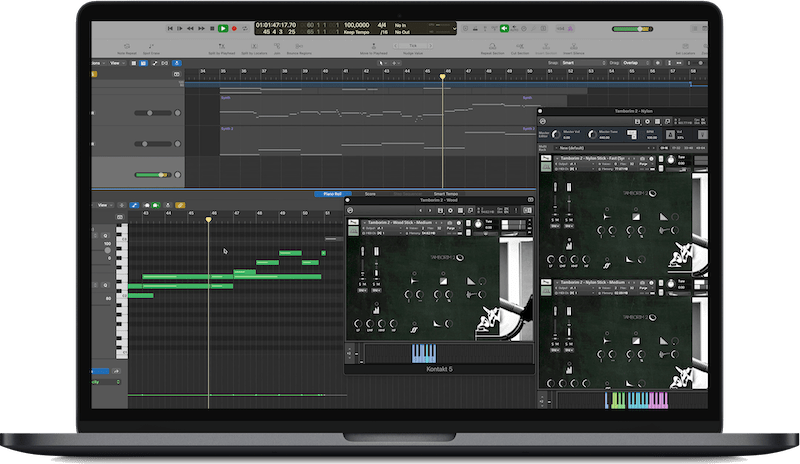Click previous preset arrow in Wood Kontakt window

tap(420, 210)
